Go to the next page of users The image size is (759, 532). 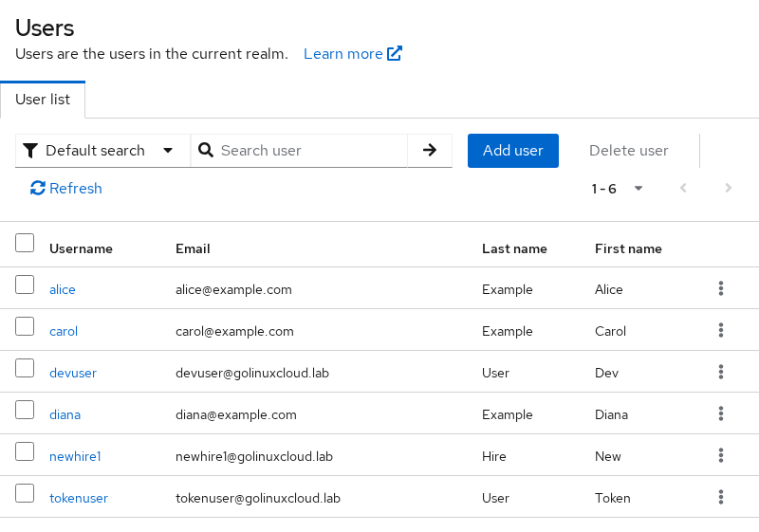point(728,188)
